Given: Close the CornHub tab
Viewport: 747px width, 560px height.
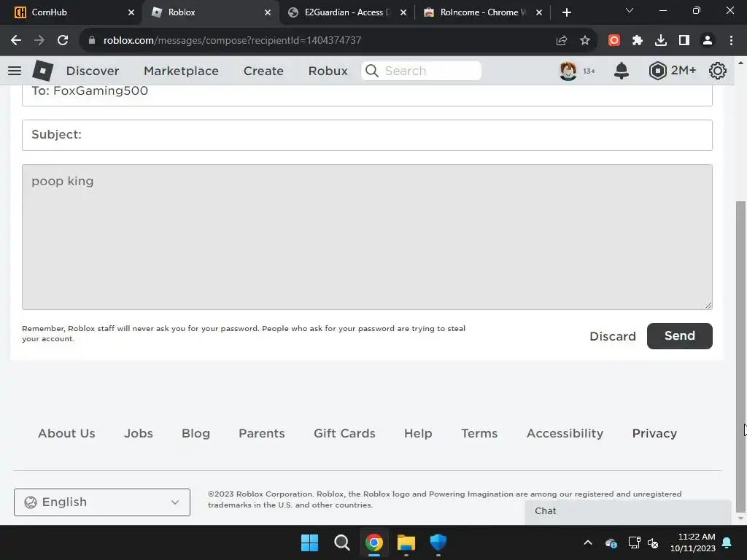Looking at the screenshot, I should (131, 12).
